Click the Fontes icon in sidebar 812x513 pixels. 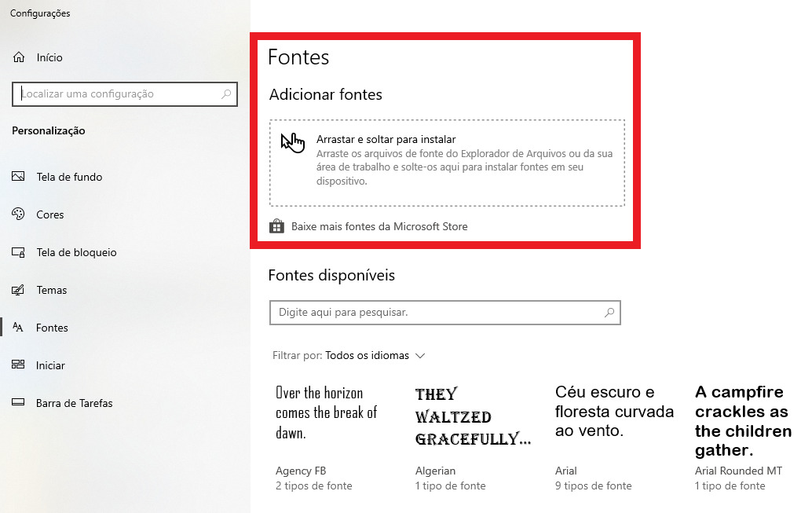(19, 328)
